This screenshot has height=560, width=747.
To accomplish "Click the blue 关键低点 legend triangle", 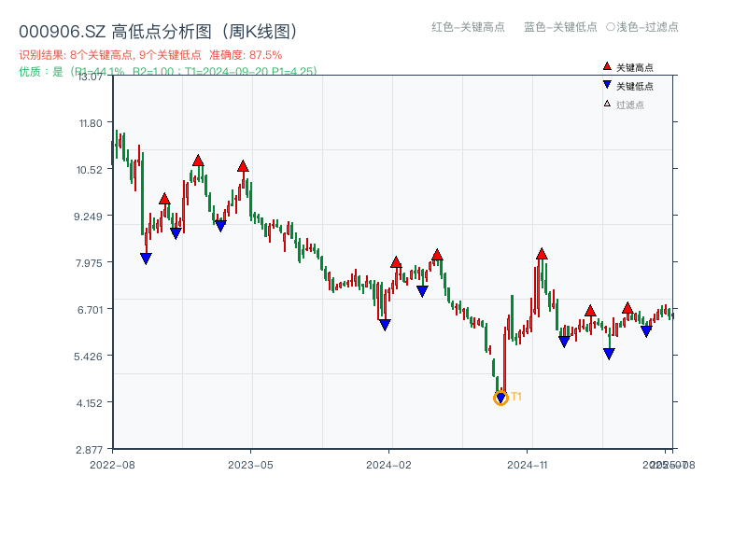I will coord(607,85).
